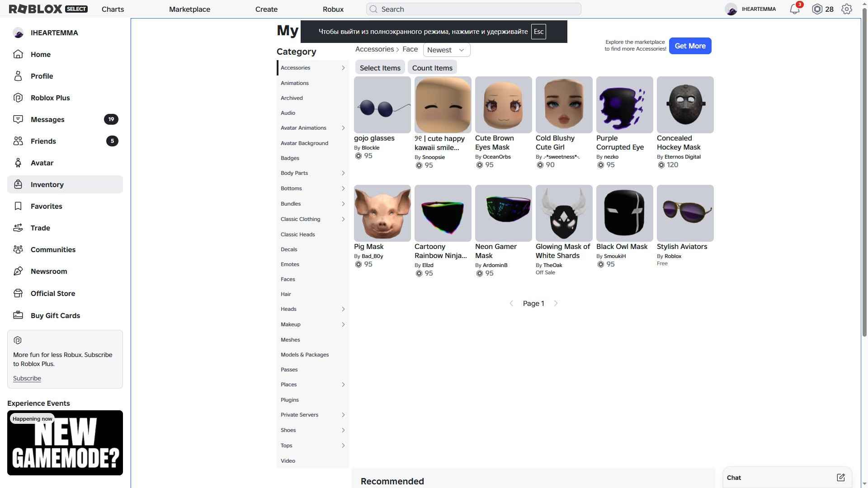Expand the Private Servers category
The height and width of the screenshot is (488, 868).
[343, 415]
